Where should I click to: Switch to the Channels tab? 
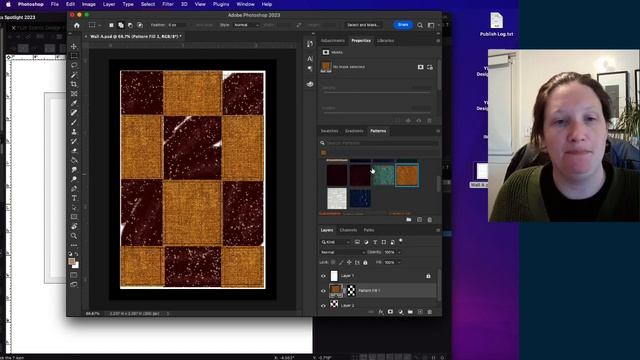348,230
